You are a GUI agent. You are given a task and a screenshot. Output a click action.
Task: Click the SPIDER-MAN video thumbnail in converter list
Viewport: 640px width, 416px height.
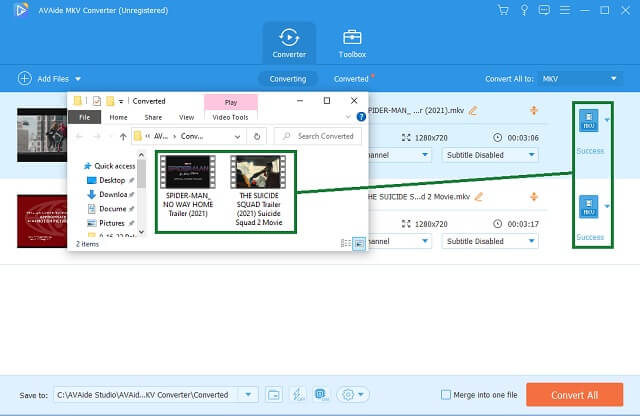tap(42, 135)
